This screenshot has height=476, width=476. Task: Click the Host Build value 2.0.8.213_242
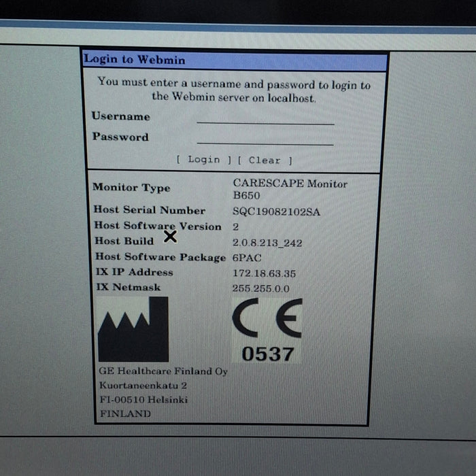[x=267, y=242]
